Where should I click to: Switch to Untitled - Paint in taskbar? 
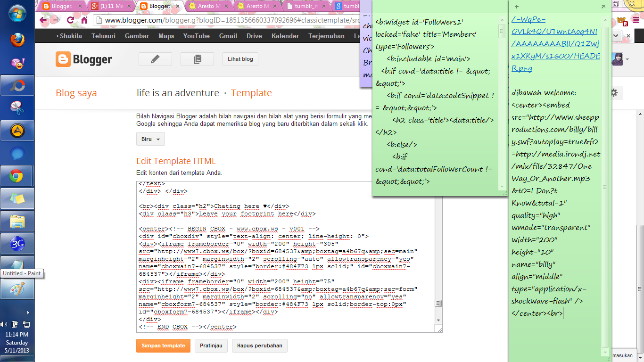coord(17,289)
